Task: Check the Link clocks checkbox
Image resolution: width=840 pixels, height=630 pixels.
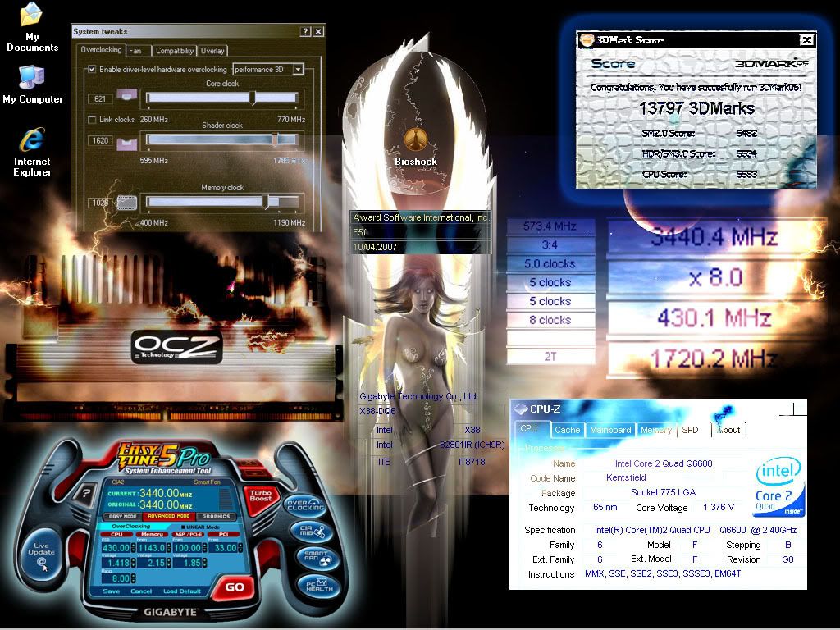Action: click(x=92, y=120)
